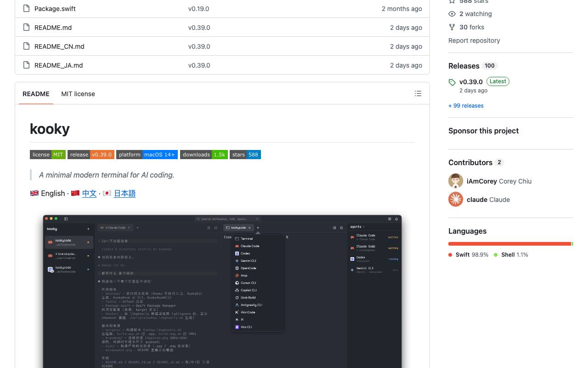The height and width of the screenshot is (368, 588).
Task: Open the README_JA.md file
Action: coord(59,65)
